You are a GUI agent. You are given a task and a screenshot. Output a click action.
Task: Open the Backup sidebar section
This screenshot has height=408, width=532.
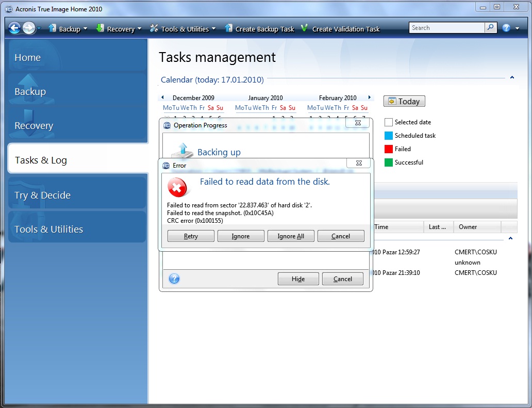click(x=77, y=89)
